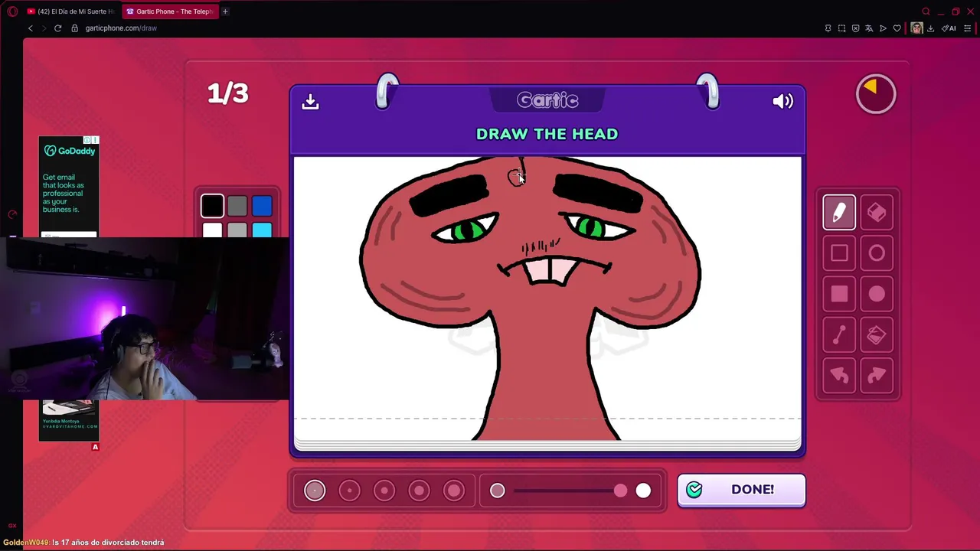Choose the filled circle tool
Screen dimensions: 980x551
coord(877,294)
